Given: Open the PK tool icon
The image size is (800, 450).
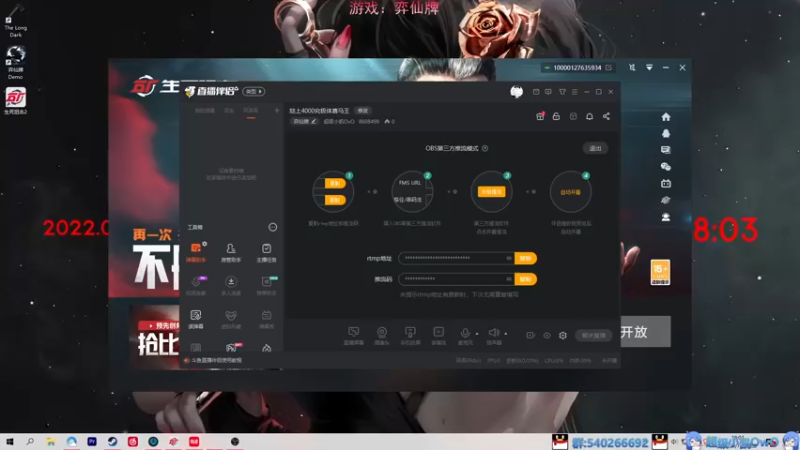Looking at the screenshot, I should (x=231, y=348).
